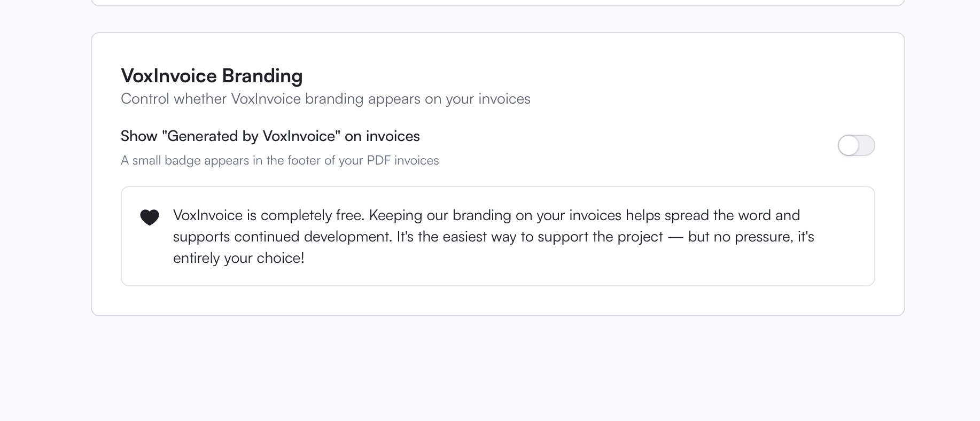Click the badge footer explanation text
Image resolution: width=980 pixels, height=421 pixels.
pyautogui.click(x=279, y=160)
